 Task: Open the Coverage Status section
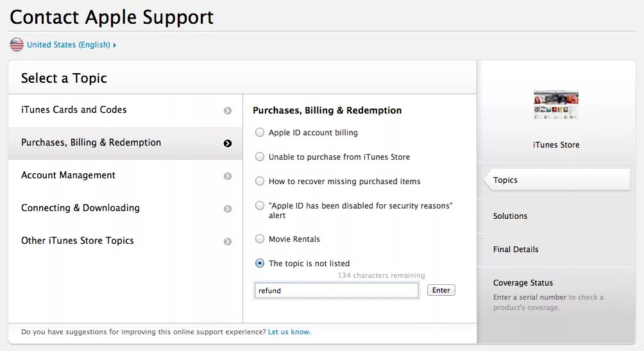(523, 283)
